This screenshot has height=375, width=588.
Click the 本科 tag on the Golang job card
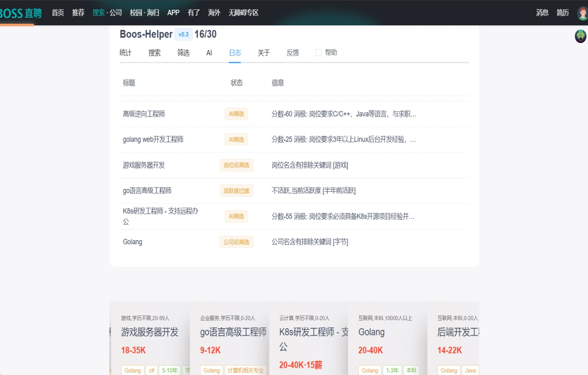click(411, 370)
